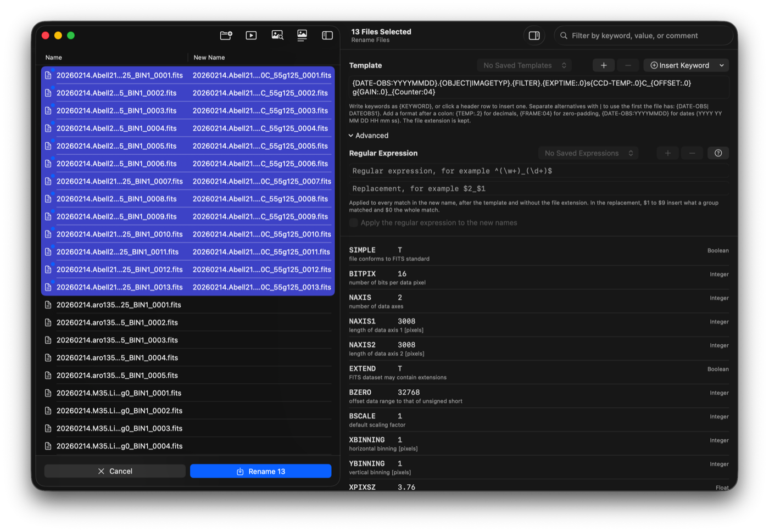
Task: Click the Template text field
Action: tap(539, 88)
